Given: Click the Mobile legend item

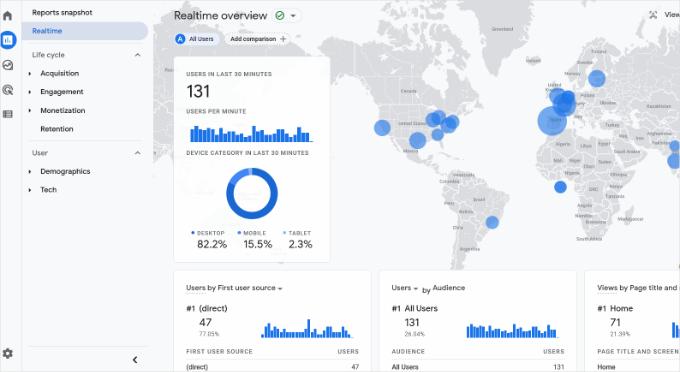Looking at the screenshot, I should coord(252,233).
